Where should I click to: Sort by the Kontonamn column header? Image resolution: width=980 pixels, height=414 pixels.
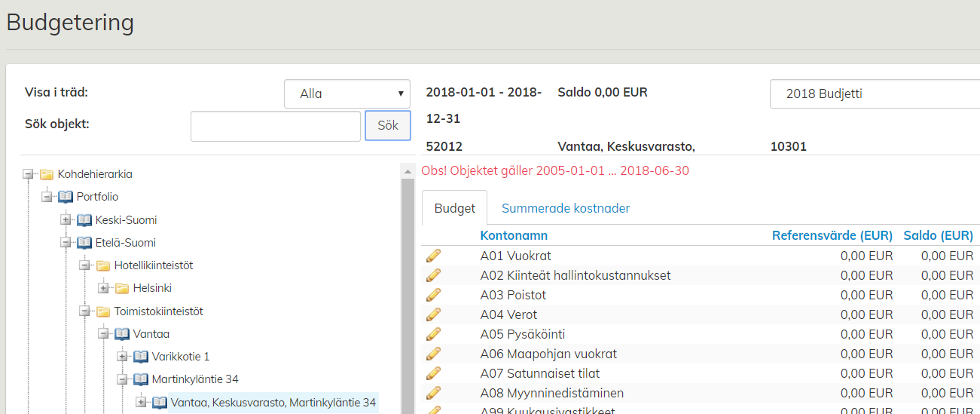pos(514,235)
